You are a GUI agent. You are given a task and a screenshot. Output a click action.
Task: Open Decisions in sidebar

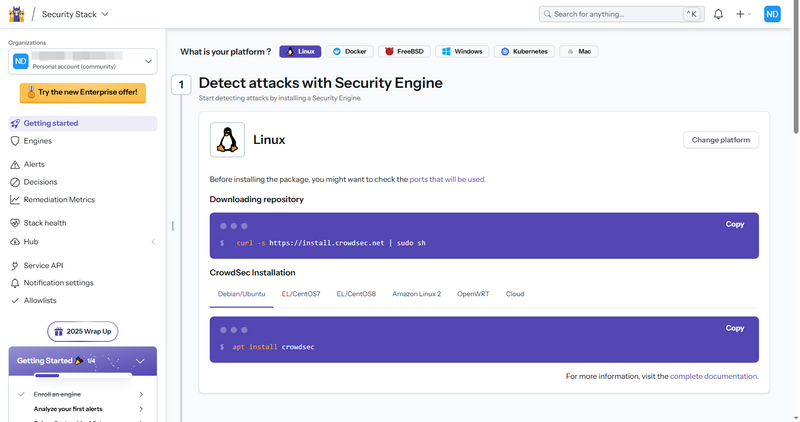click(x=40, y=182)
